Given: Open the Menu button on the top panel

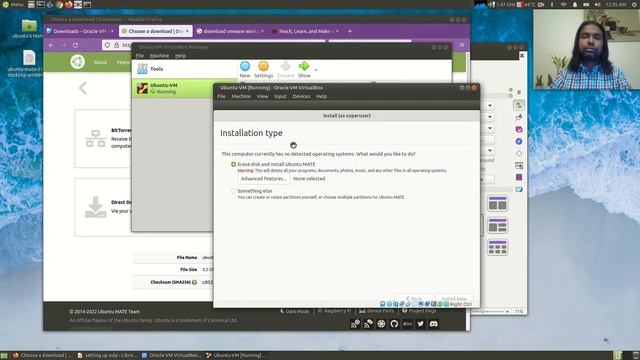Looking at the screenshot, I should [13, 4].
